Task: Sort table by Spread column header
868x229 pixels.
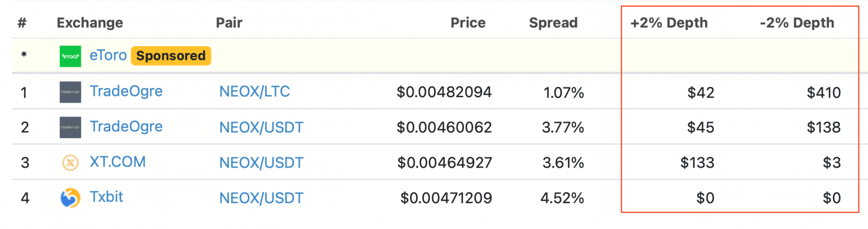Action: click(553, 23)
